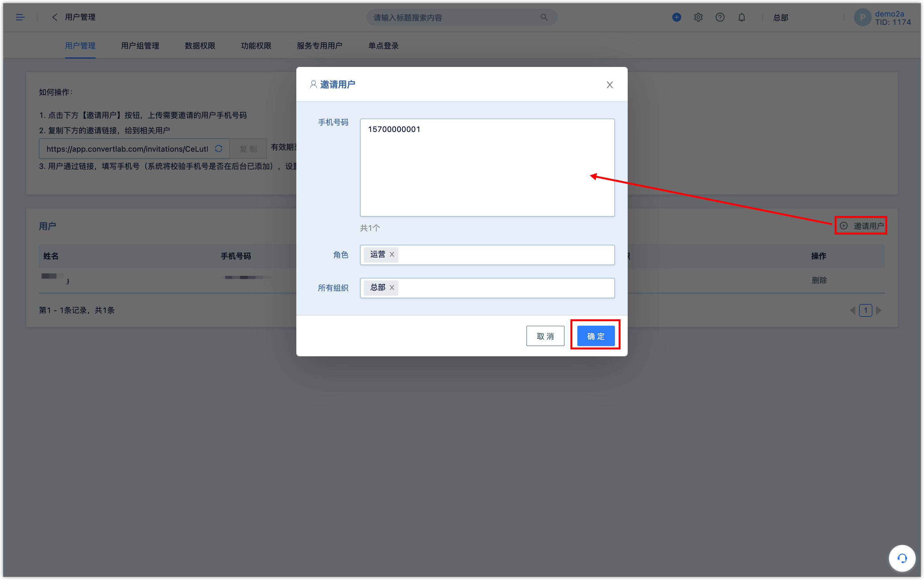Click the 确定 confirm button

coord(596,336)
